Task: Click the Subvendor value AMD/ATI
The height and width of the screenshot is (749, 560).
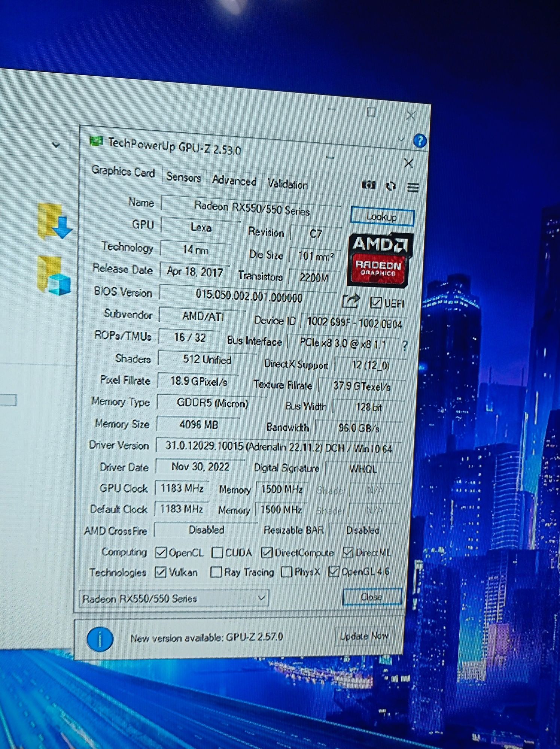Action: pos(203,316)
